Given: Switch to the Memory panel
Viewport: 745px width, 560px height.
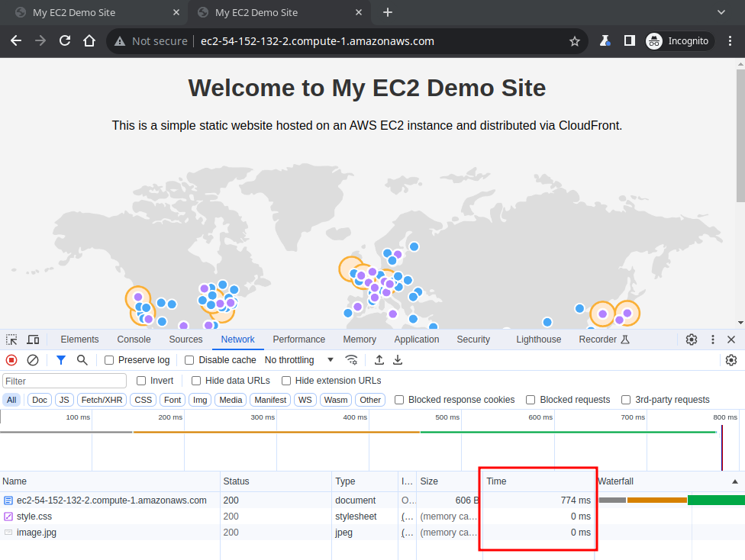Looking at the screenshot, I should click(360, 340).
